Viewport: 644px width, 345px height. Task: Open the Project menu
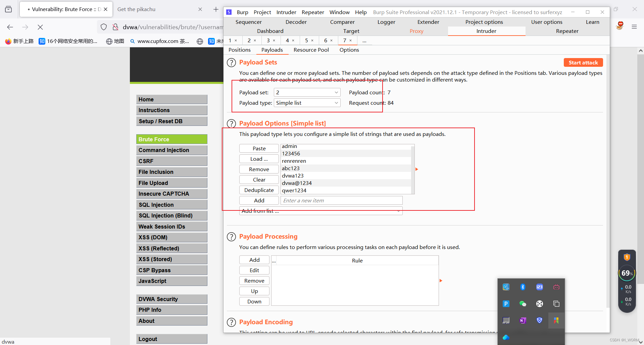[x=262, y=12]
